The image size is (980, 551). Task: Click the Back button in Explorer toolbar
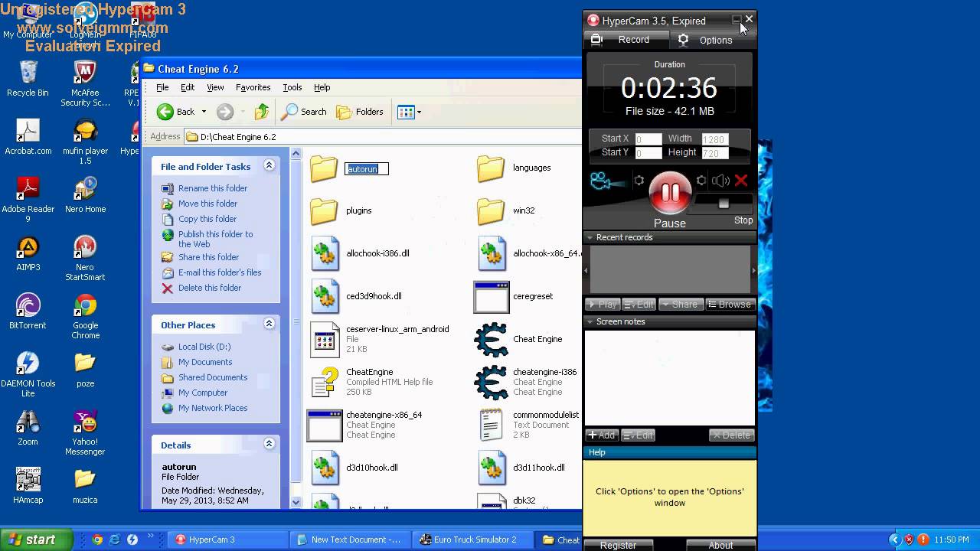click(x=176, y=112)
